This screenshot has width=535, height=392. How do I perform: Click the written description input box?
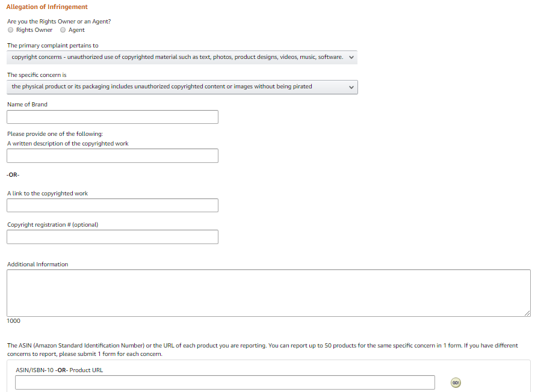(113, 156)
